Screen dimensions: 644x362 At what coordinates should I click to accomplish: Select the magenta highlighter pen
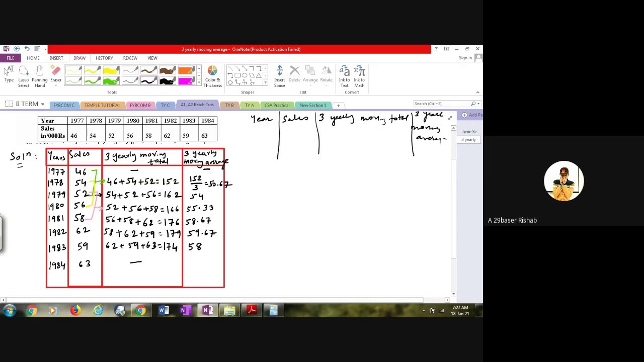coord(186,81)
